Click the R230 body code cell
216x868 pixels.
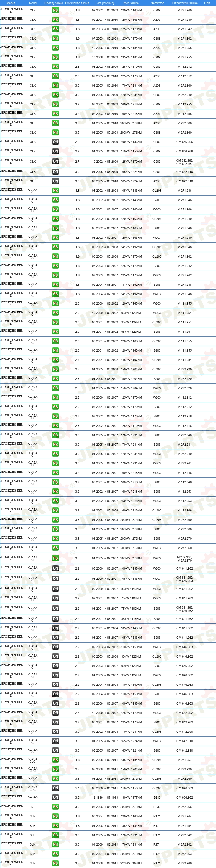pos(157,807)
